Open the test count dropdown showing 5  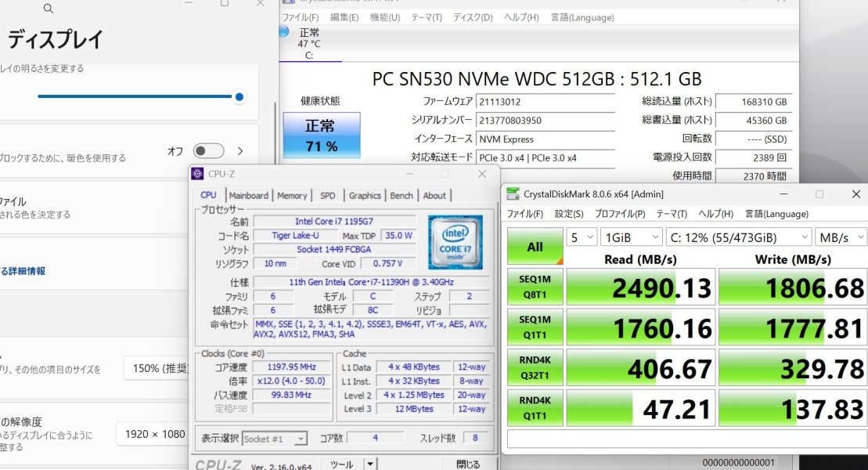coord(582,238)
